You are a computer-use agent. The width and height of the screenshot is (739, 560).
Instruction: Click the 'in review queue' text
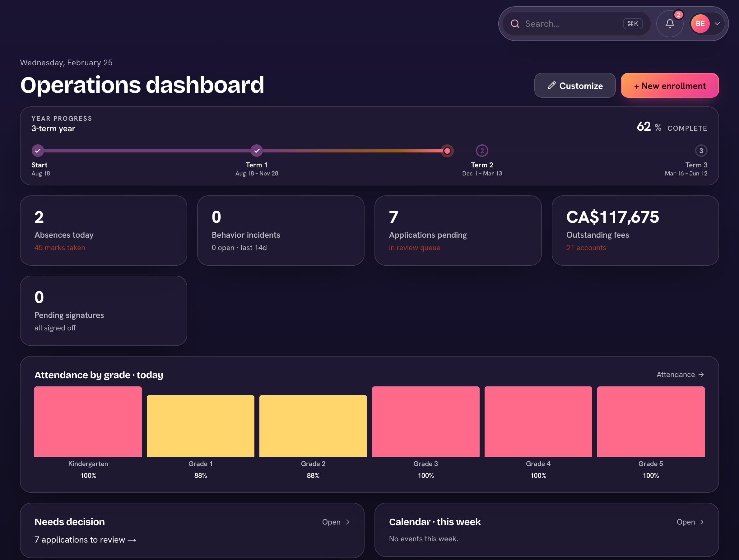[x=415, y=248]
